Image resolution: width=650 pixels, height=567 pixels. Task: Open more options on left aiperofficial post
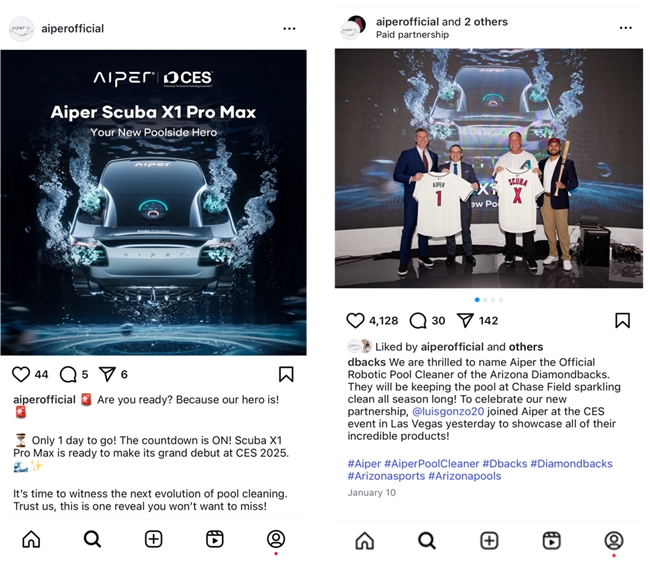click(x=289, y=29)
